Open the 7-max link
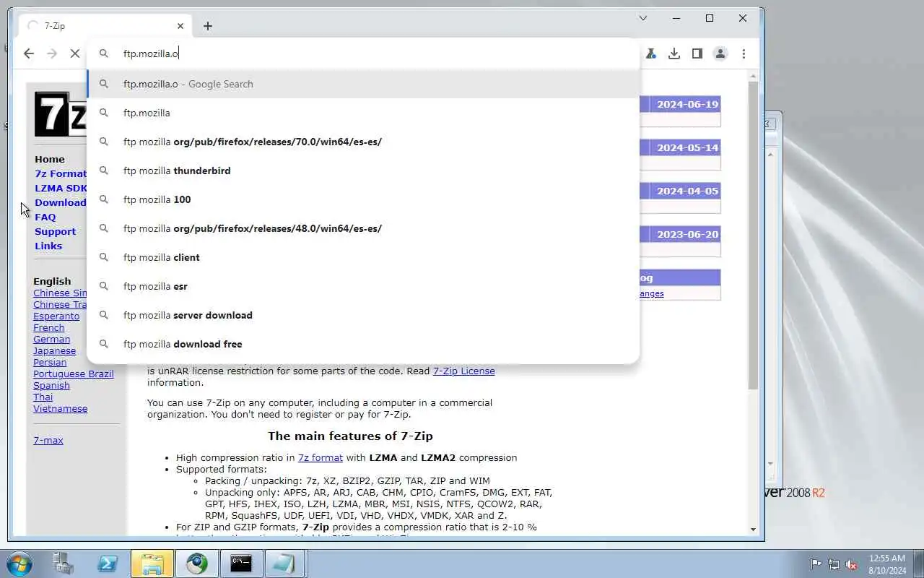The width and height of the screenshot is (924, 578). pos(48,440)
